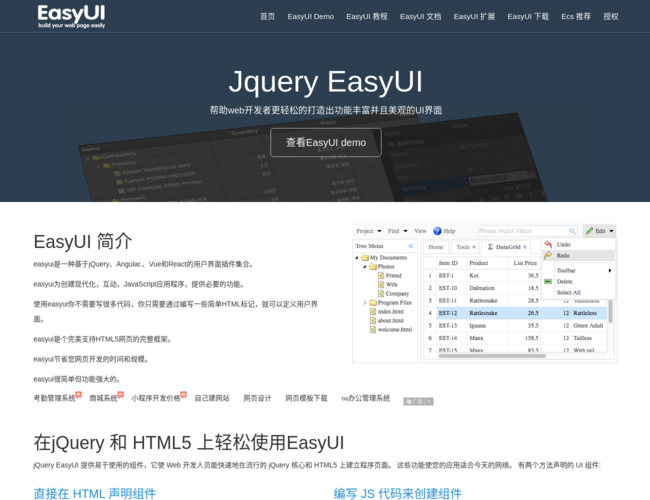Click the Redo arrow icon in demo preview
This screenshot has height=500, width=650.
point(548,255)
